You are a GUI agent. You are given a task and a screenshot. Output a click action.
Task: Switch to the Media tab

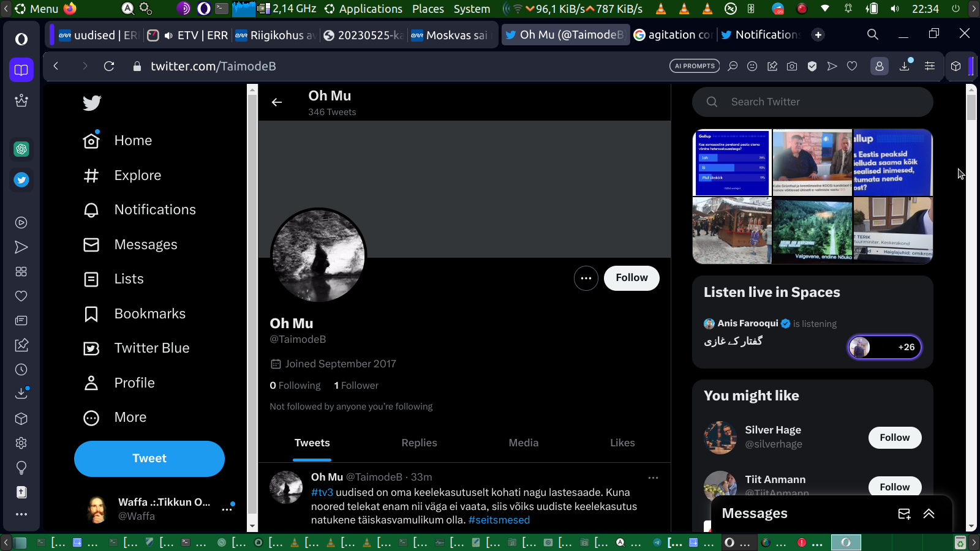pyautogui.click(x=524, y=443)
